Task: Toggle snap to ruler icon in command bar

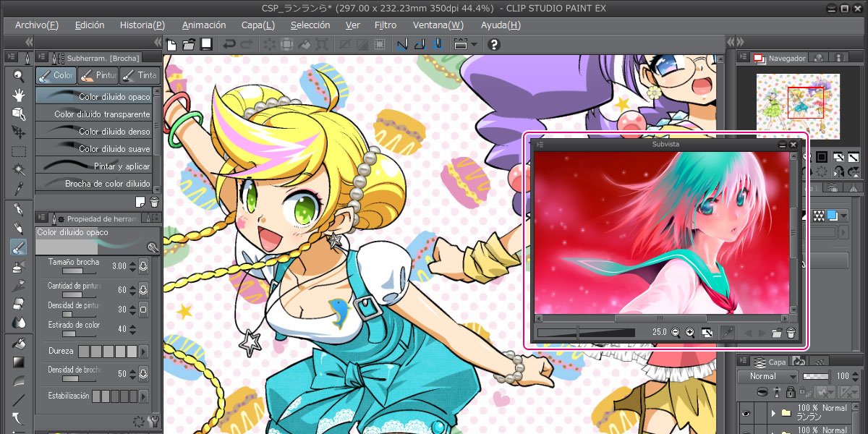Action: [x=403, y=44]
